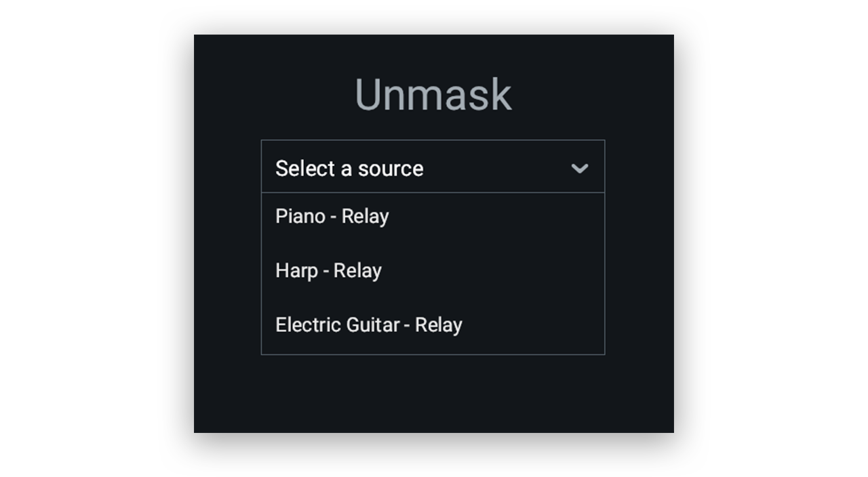Image resolution: width=868 pixels, height=477 pixels.
Task: Click the Unmask title heading
Action: 433,95
